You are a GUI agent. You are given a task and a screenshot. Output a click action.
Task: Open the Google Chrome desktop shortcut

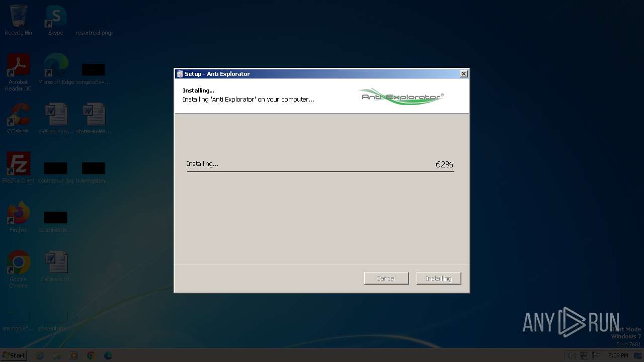18,269
